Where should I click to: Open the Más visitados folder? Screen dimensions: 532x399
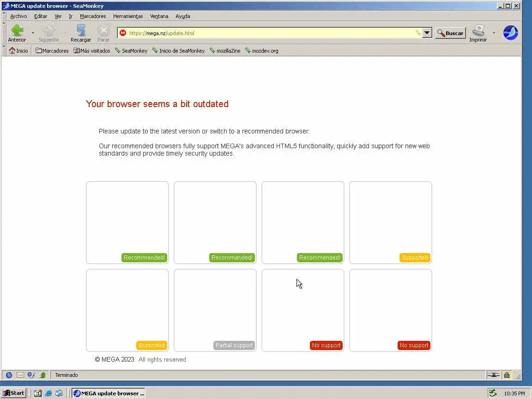[92, 50]
